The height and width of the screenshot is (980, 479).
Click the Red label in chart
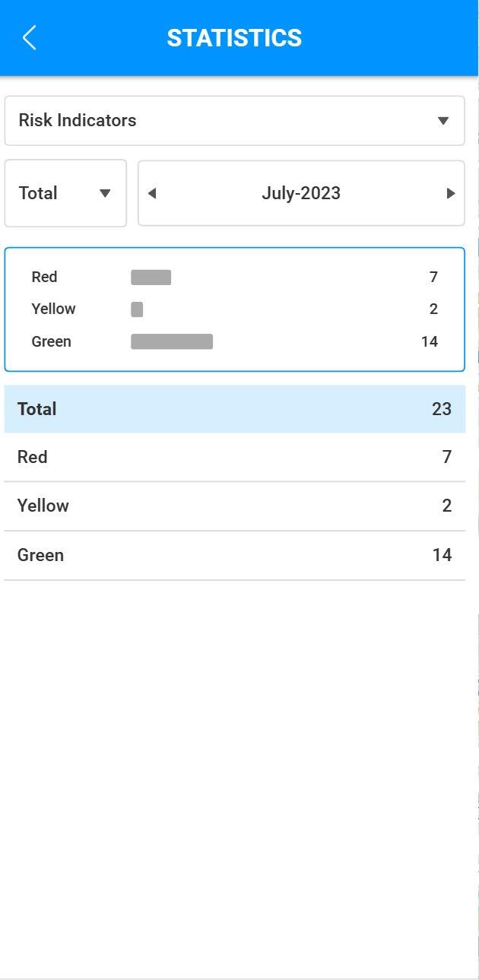(x=44, y=277)
